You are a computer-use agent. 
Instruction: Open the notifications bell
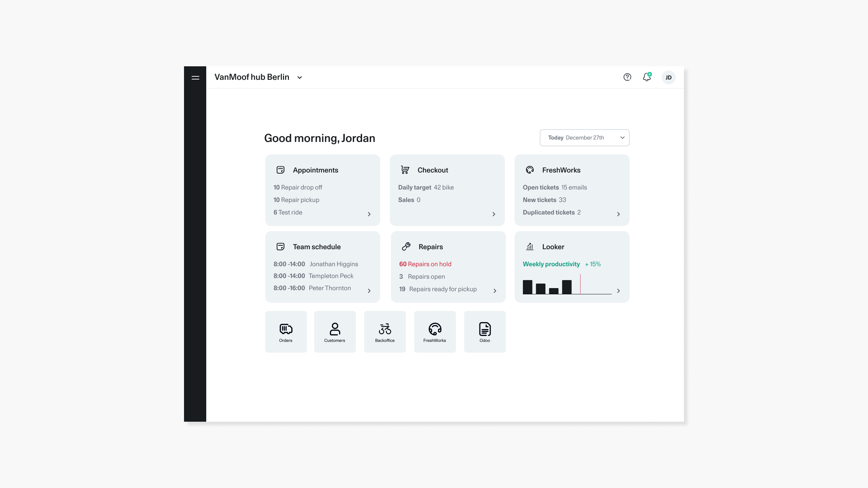coord(647,77)
